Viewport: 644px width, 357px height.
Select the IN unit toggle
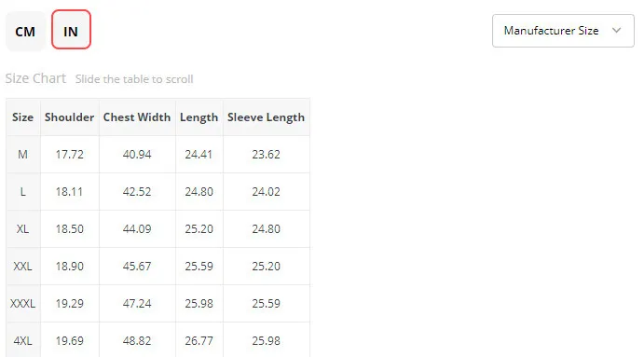click(x=71, y=30)
